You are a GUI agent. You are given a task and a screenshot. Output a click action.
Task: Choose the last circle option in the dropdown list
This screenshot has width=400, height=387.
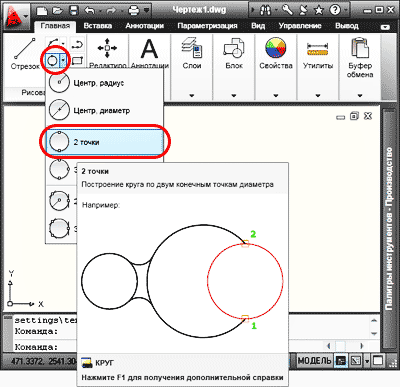59,229
